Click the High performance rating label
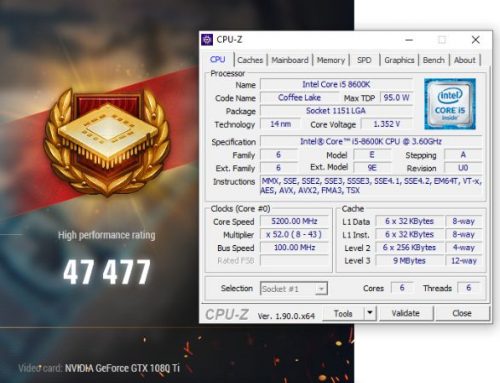Screen dimensions: 500x383 click(x=107, y=235)
